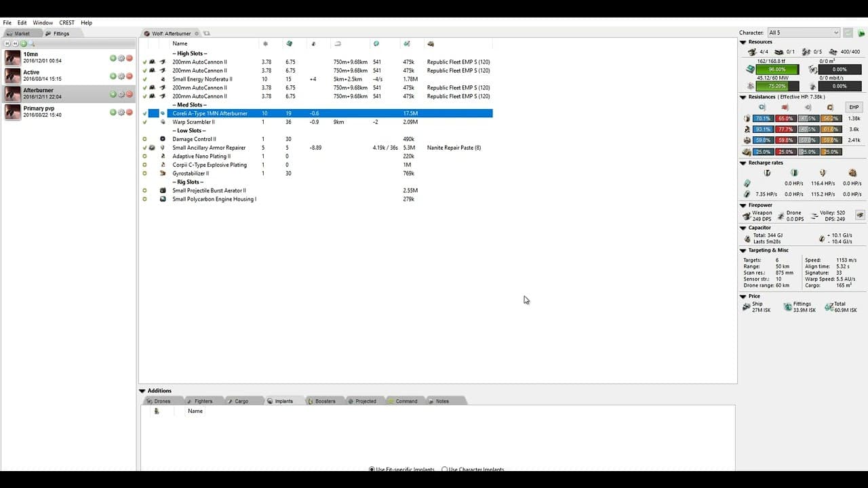Open the File menu
The width and height of the screenshot is (868, 488).
point(7,22)
